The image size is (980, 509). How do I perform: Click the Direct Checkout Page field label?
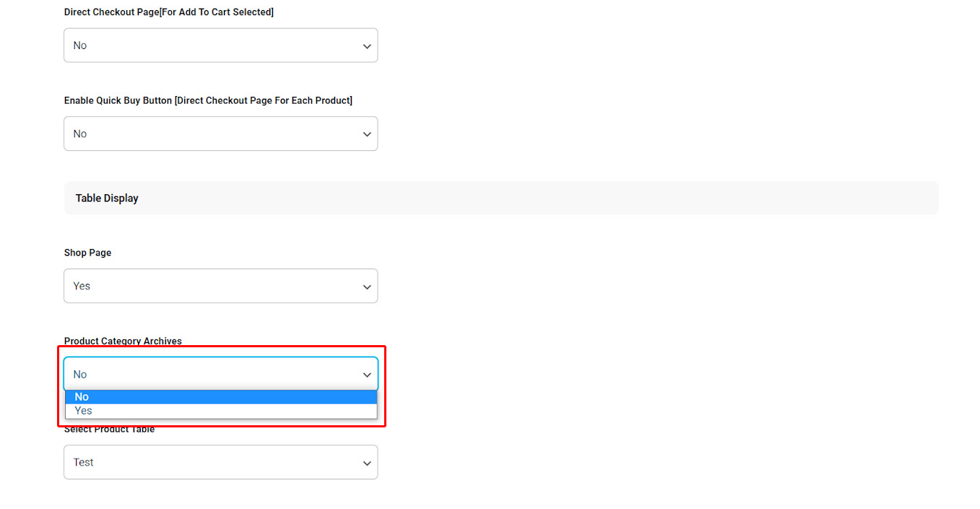(x=168, y=12)
